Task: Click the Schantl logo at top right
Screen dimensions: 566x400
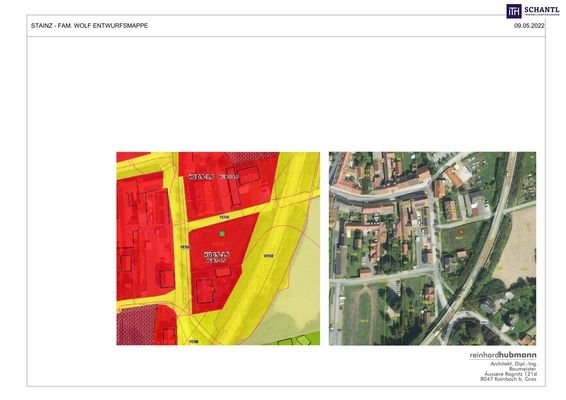Action: [533, 11]
